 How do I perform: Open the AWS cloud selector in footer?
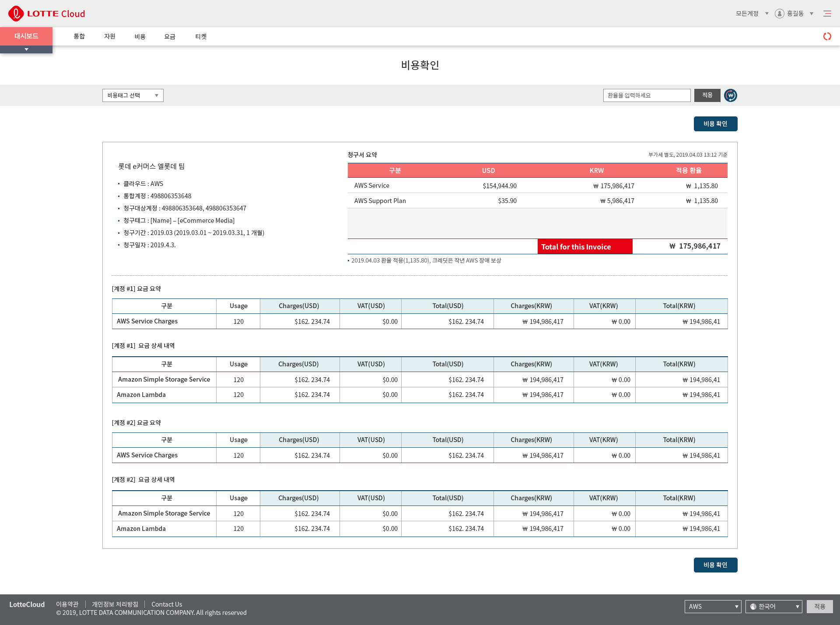pyautogui.click(x=713, y=607)
